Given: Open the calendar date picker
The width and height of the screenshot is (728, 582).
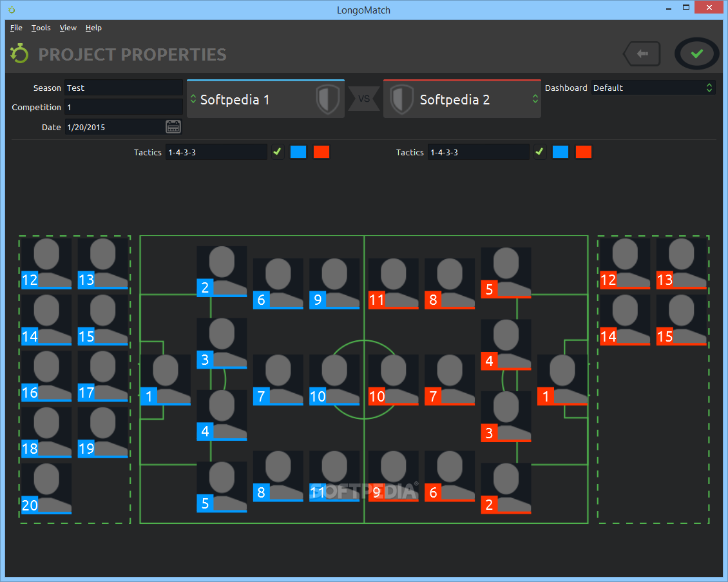Looking at the screenshot, I should coord(173,127).
